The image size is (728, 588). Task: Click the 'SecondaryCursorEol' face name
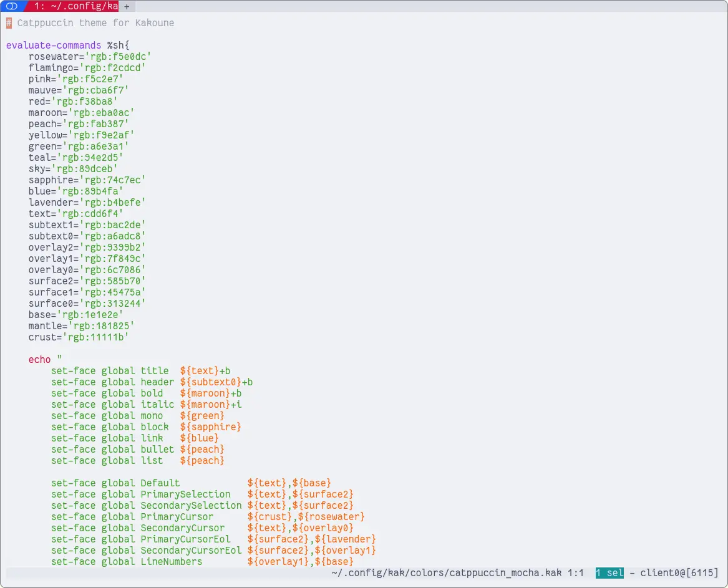pyautogui.click(x=192, y=551)
